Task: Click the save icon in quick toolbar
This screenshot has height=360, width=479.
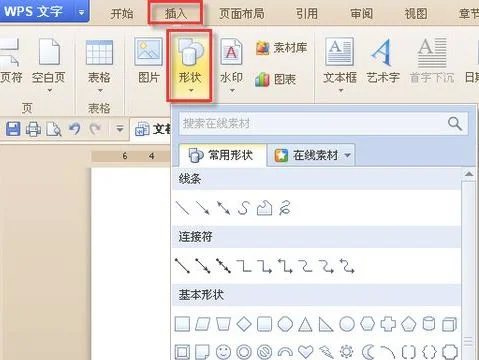Action: click(13, 129)
